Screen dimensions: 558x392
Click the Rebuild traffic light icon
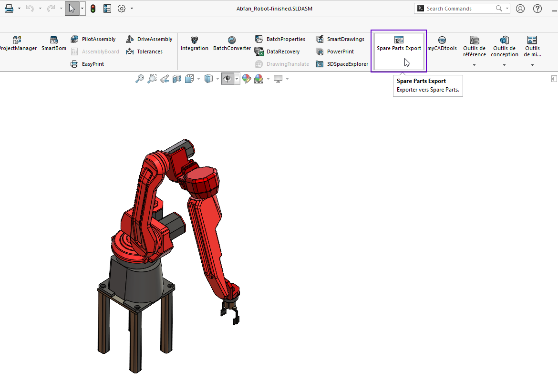93,9
